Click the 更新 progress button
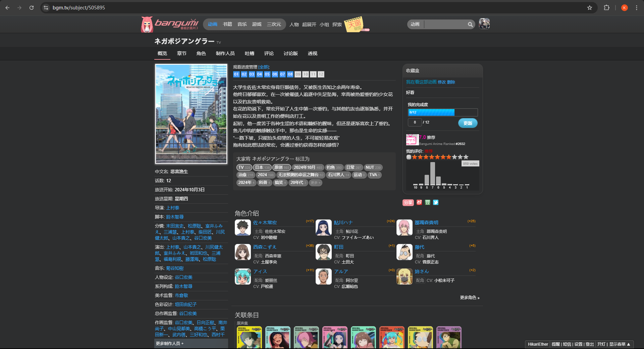 [468, 123]
